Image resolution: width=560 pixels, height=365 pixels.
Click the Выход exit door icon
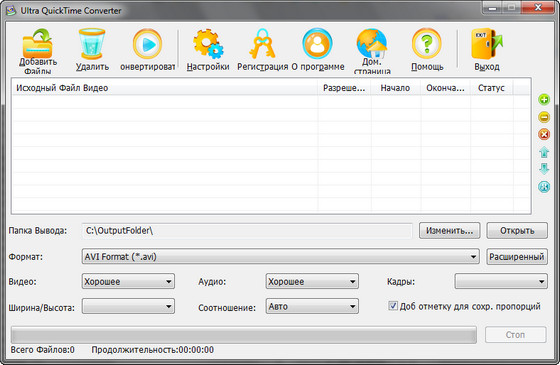[x=487, y=44]
